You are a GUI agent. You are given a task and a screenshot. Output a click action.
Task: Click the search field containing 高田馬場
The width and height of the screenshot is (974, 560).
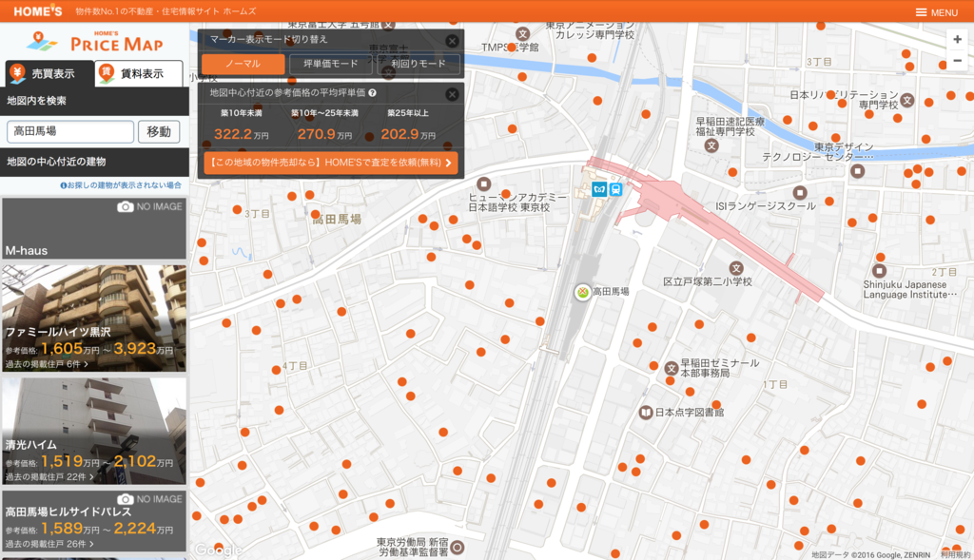[70, 131]
